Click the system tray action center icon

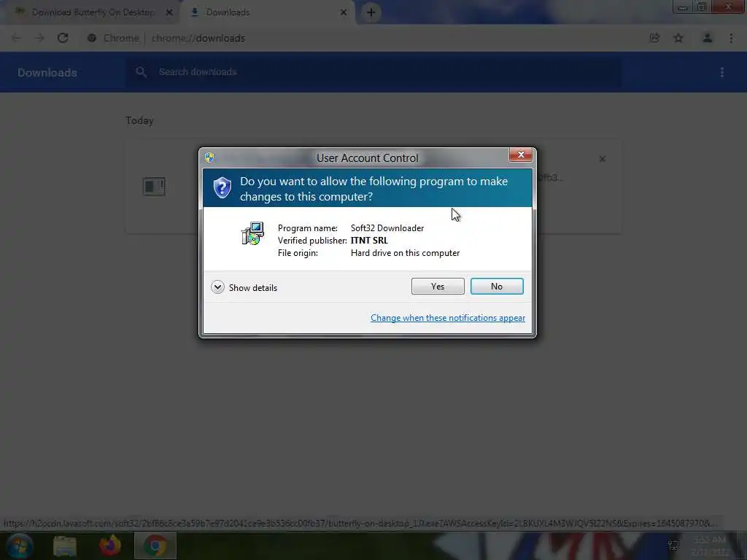[x=673, y=545]
